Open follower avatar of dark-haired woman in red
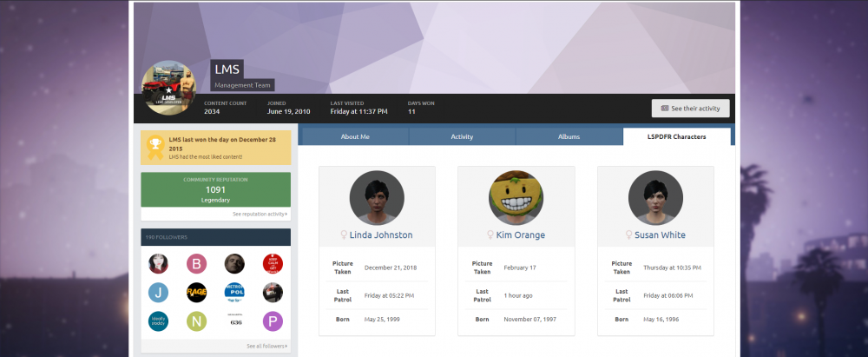This screenshot has width=868, height=357. point(158,263)
